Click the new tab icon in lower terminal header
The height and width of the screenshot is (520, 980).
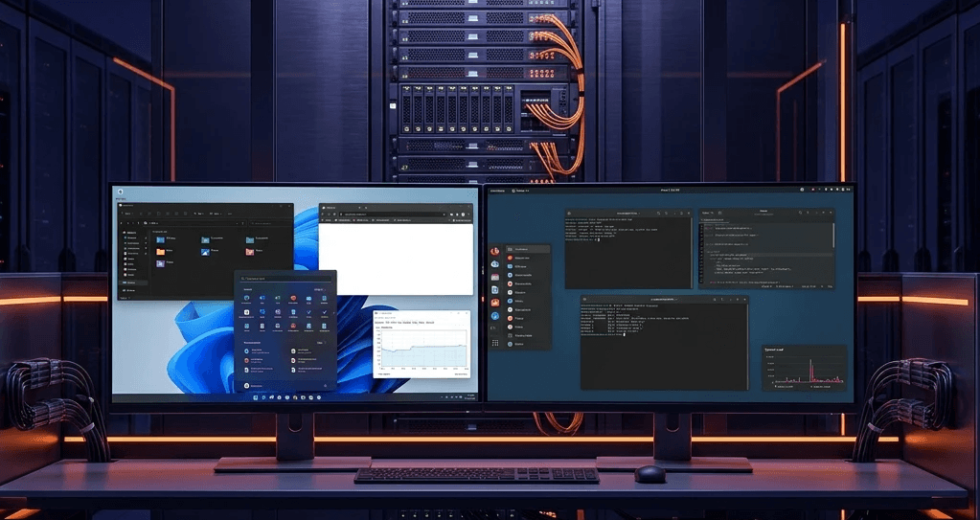584,300
